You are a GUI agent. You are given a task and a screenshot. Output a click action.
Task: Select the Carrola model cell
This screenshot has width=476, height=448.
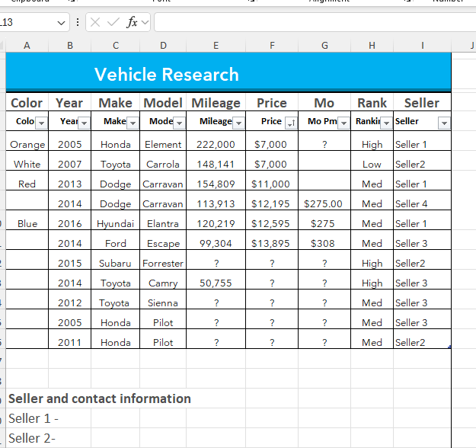[163, 161]
